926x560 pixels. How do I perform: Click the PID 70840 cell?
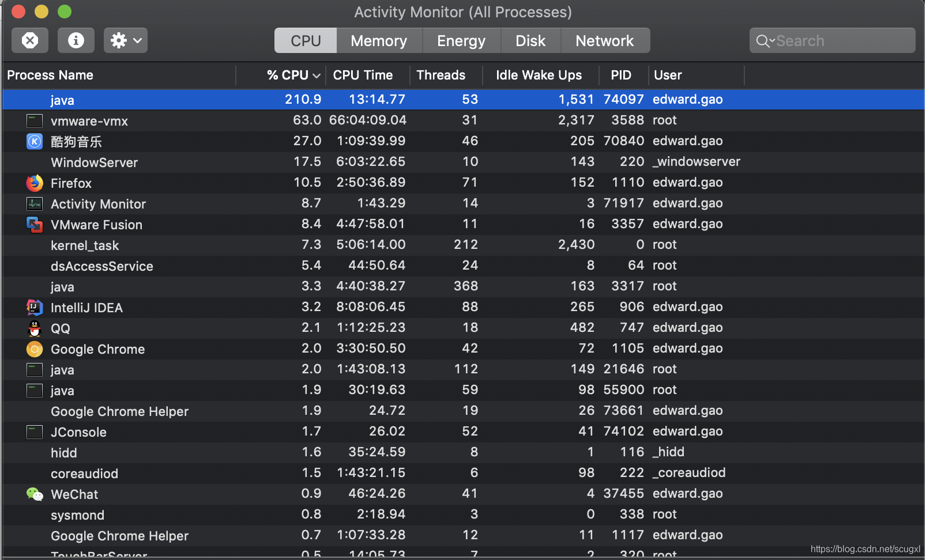624,141
